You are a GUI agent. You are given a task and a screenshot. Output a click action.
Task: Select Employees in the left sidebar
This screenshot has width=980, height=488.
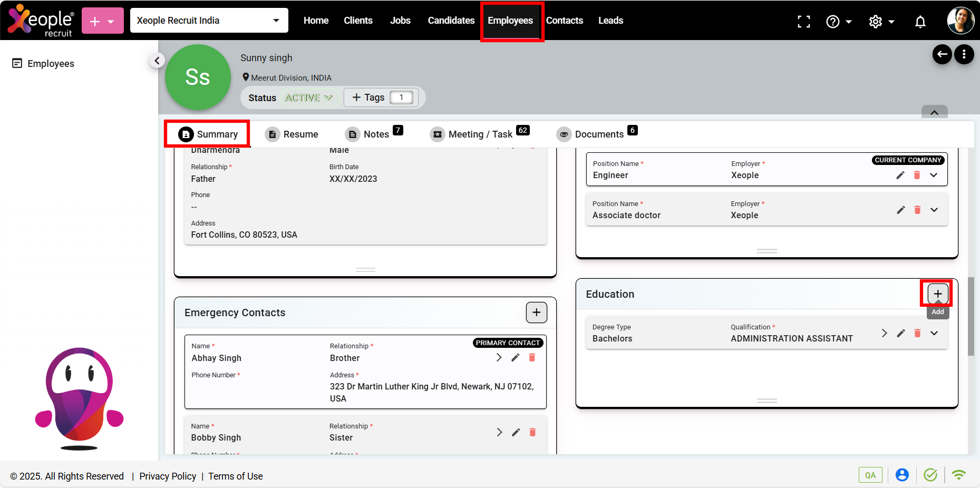click(x=43, y=64)
